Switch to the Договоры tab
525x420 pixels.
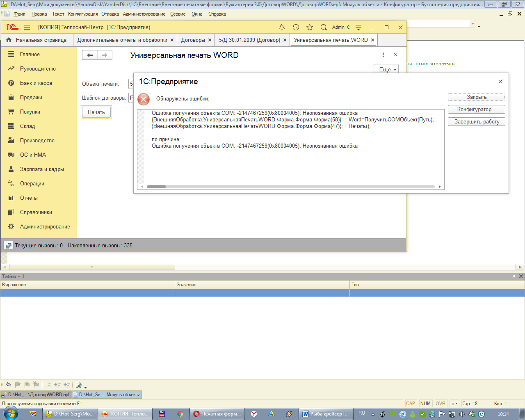click(193, 40)
